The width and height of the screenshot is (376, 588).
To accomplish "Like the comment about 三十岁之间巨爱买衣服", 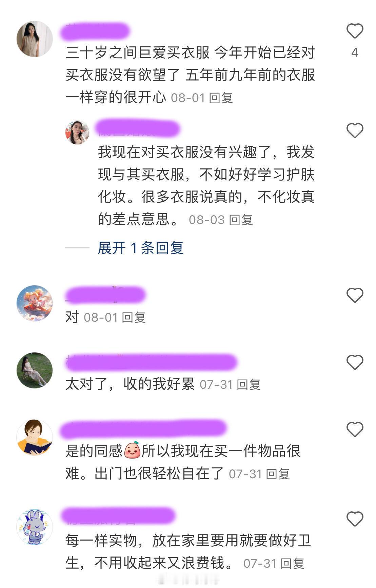I will [x=355, y=31].
